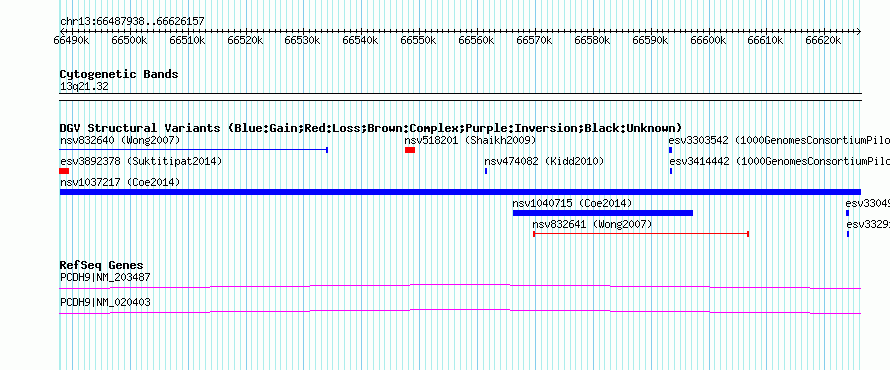Viewport: 890px width, 370px height.
Task: Click the 66560k ruler tick label
Action: [x=476, y=41]
